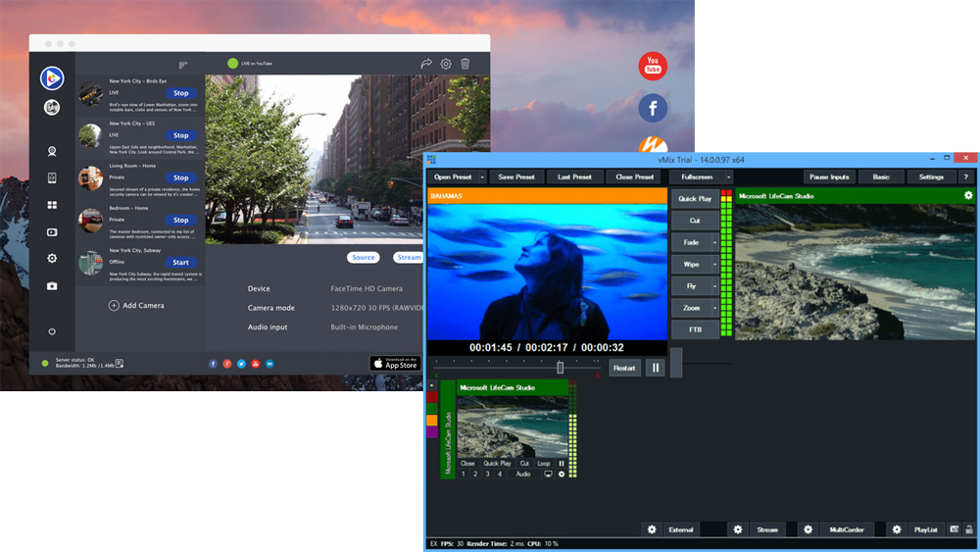Screen dimensions: 980x552
Task: Toggle overlay 1 on the LifeCam input tile
Action: (x=464, y=474)
